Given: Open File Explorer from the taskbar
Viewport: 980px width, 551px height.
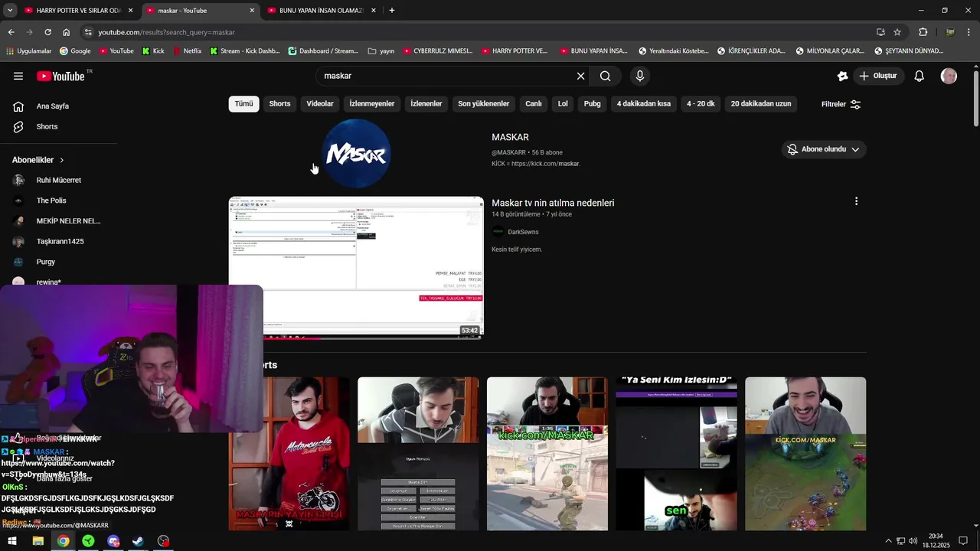Looking at the screenshot, I should click(x=38, y=541).
